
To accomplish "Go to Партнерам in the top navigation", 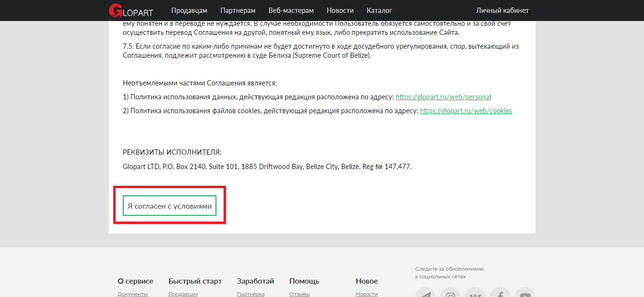I will point(238,11).
